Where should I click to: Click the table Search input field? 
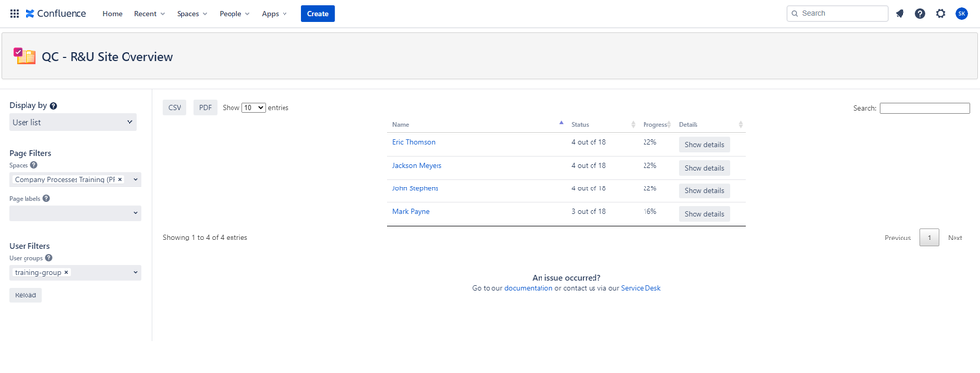(925, 108)
